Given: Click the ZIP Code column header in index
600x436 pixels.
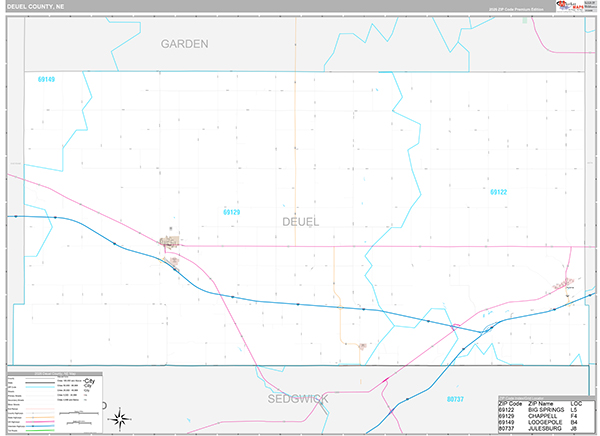Looking at the screenshot, I should coord(510,403).
